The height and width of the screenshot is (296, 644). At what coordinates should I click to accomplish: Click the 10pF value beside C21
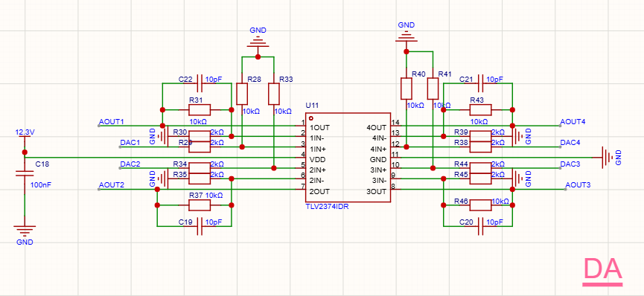495,80
